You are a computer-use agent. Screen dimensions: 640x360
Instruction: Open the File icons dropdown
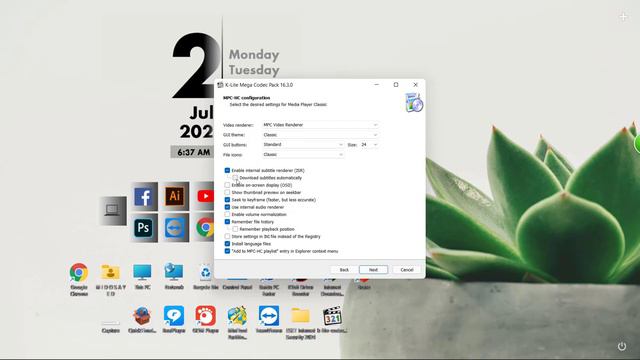pyautogui.click(x=303, y=155)
